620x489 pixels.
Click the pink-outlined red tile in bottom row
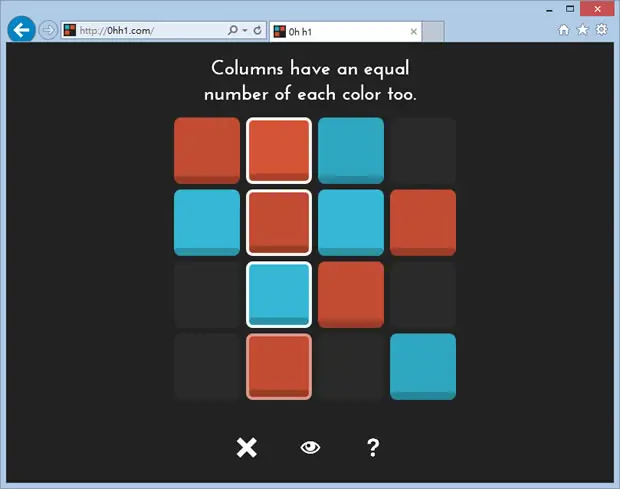[x=279, y=366]
